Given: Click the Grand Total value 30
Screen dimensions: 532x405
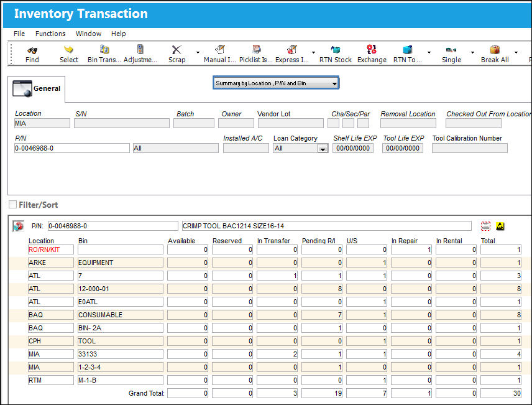Looking at the screenshot, I should click(x=501, y=393).
